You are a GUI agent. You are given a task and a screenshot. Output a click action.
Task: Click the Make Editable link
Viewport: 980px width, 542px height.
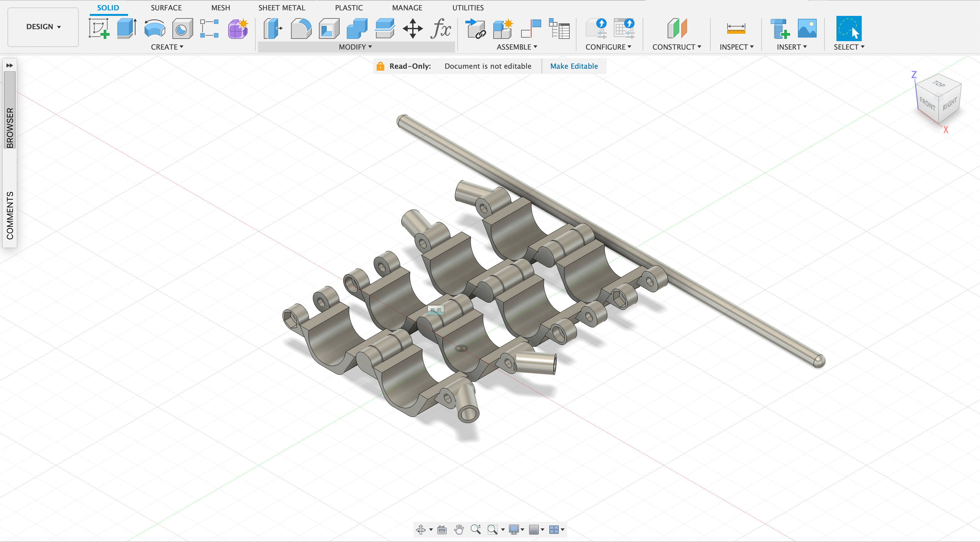coord(574,66)
